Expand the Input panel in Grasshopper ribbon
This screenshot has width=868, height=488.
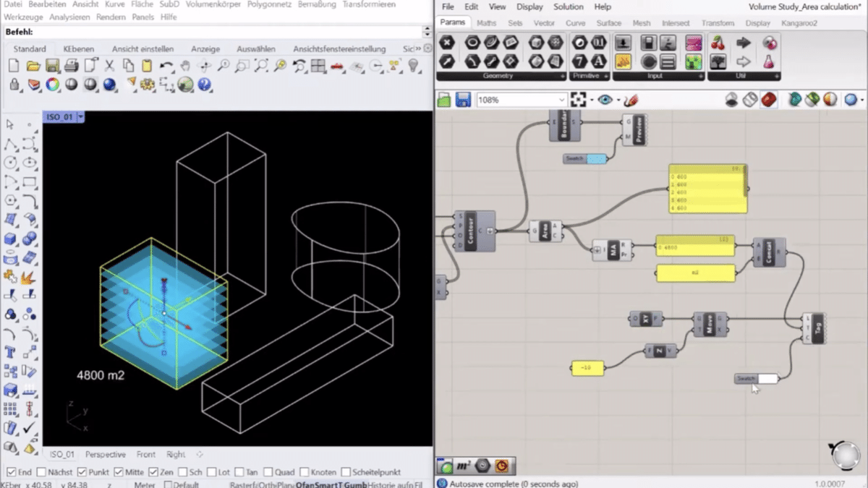(700, 76)
